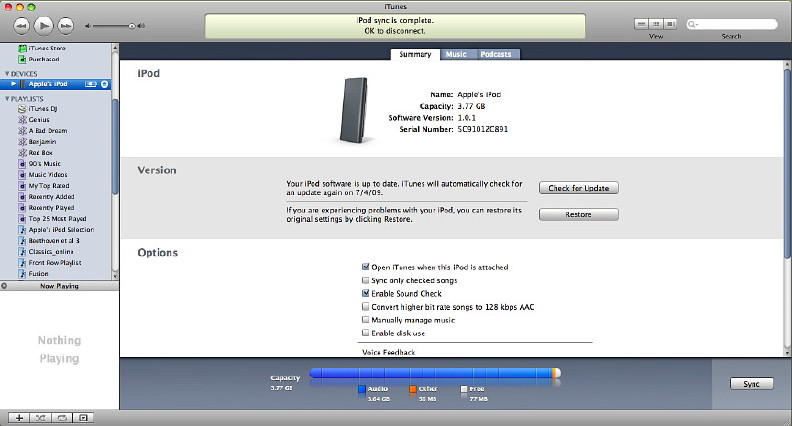Adjust the volume slider knob
The image size is (792, 426).
point(132,26)
